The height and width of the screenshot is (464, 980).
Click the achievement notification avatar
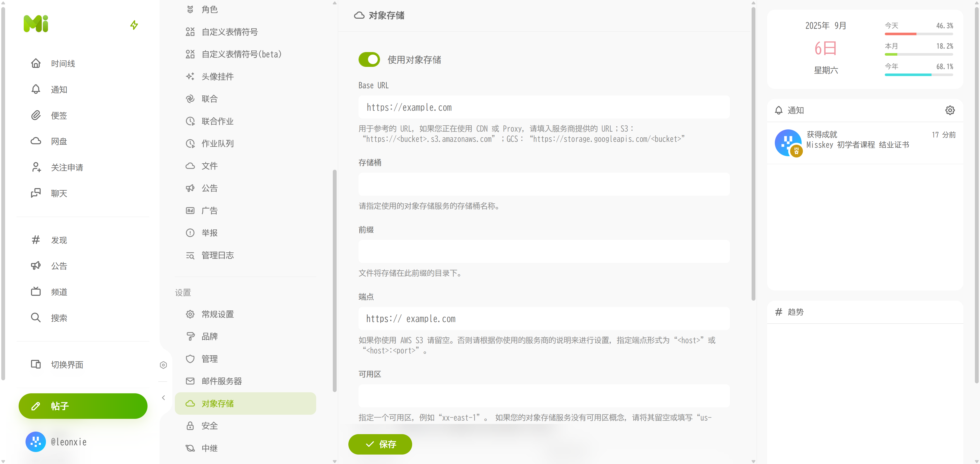click(788, 143)
